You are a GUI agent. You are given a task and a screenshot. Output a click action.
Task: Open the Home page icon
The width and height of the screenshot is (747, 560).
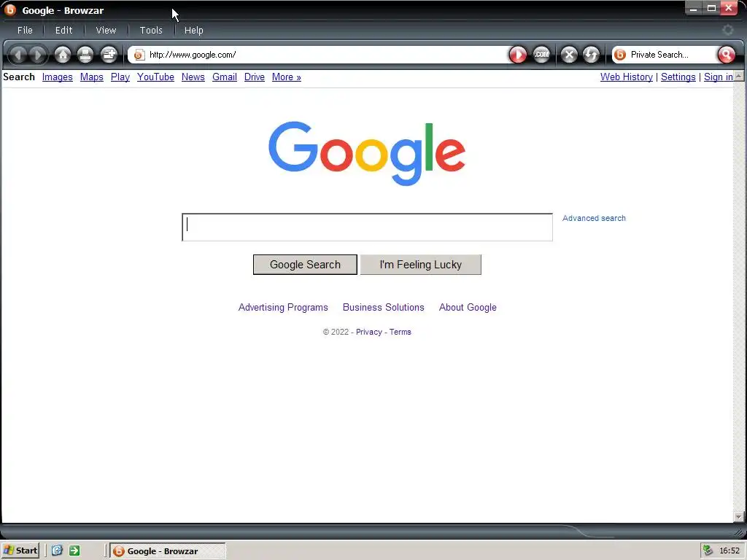point(63,55)
